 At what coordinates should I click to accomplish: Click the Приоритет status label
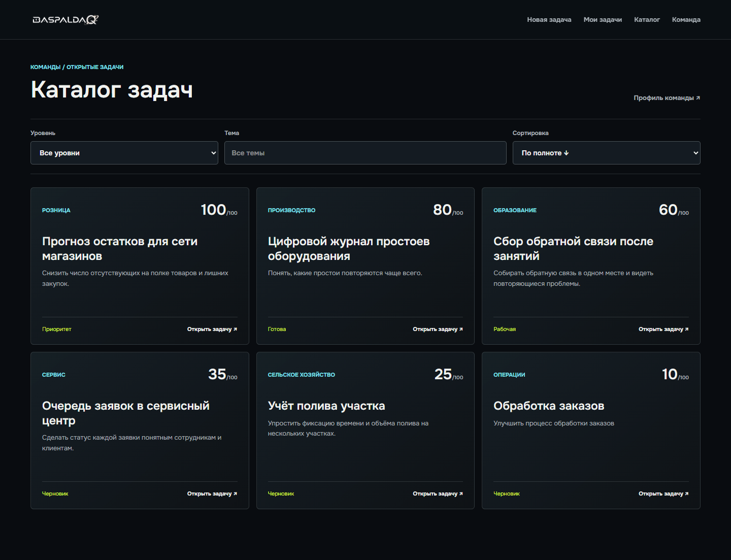(x=57, y=330)
